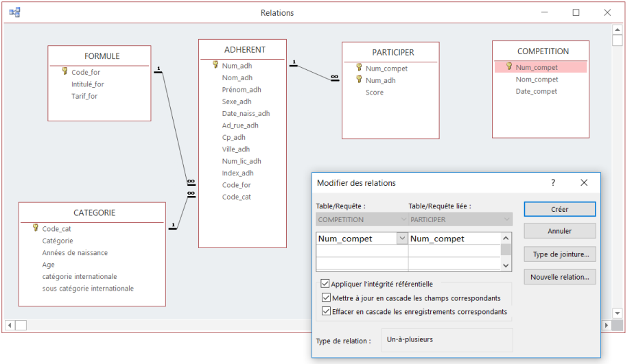
Task: Select Score field in PARTICIPER
Action: (375, 93)
